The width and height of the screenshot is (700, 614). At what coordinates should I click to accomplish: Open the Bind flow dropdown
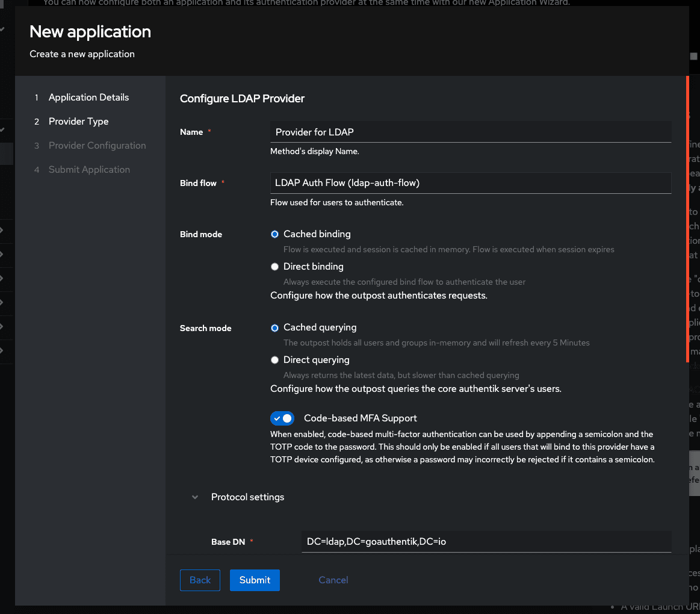(x=470, y=183)
